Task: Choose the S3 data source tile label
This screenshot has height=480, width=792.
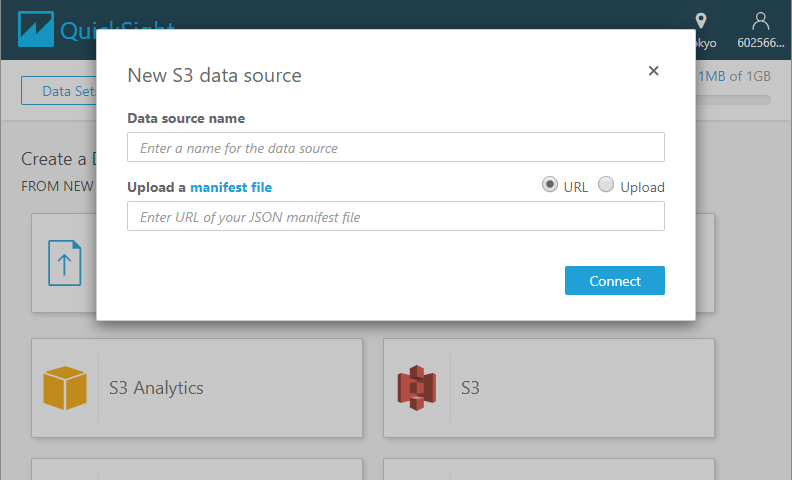Action: click(x=470, y=388)
